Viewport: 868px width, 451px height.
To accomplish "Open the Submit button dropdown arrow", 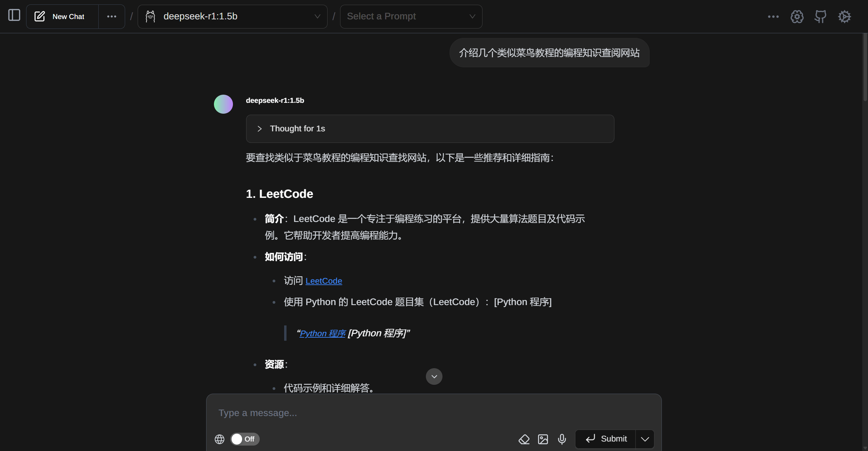I will tap(645, 439).
